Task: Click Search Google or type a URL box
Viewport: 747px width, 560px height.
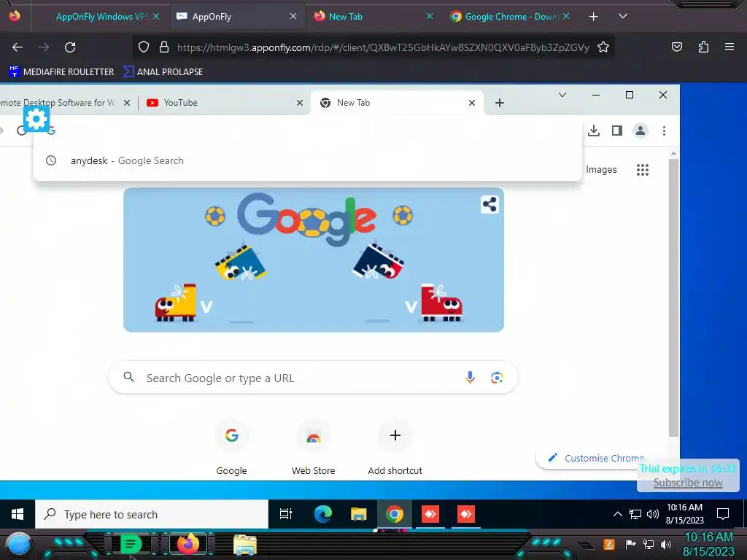Action: (x=313, y=378)
